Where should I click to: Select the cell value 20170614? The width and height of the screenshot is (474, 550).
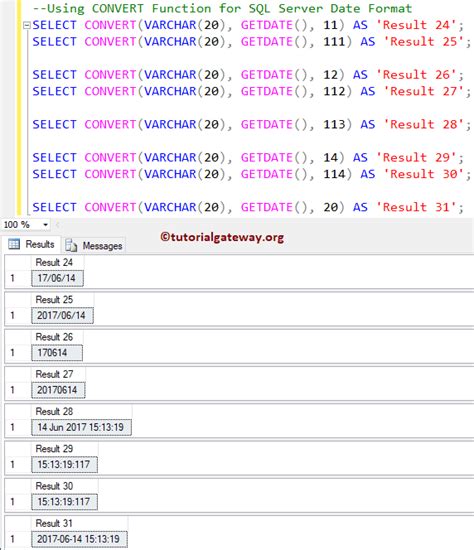[x=58, y=390]
